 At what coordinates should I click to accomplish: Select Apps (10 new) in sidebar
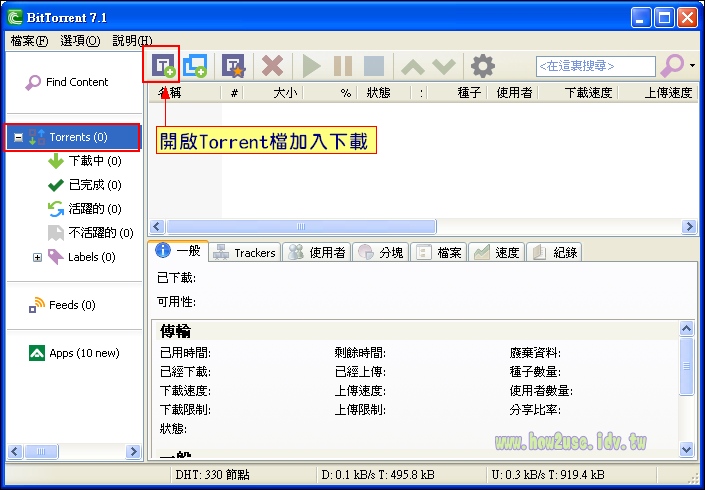(83, 353)
